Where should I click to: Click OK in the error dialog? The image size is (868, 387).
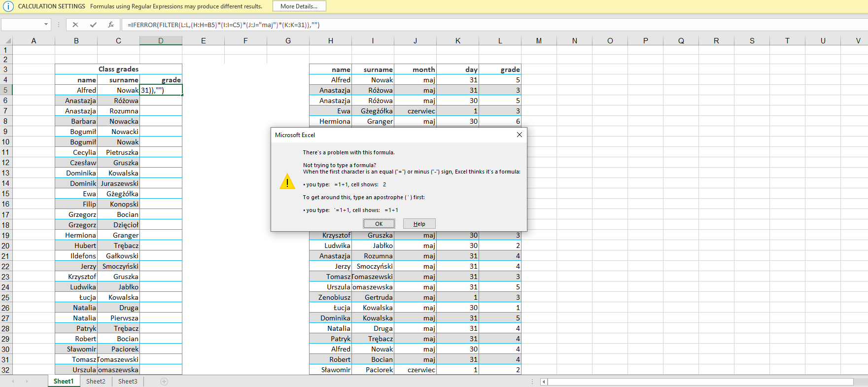click(379, 224)
